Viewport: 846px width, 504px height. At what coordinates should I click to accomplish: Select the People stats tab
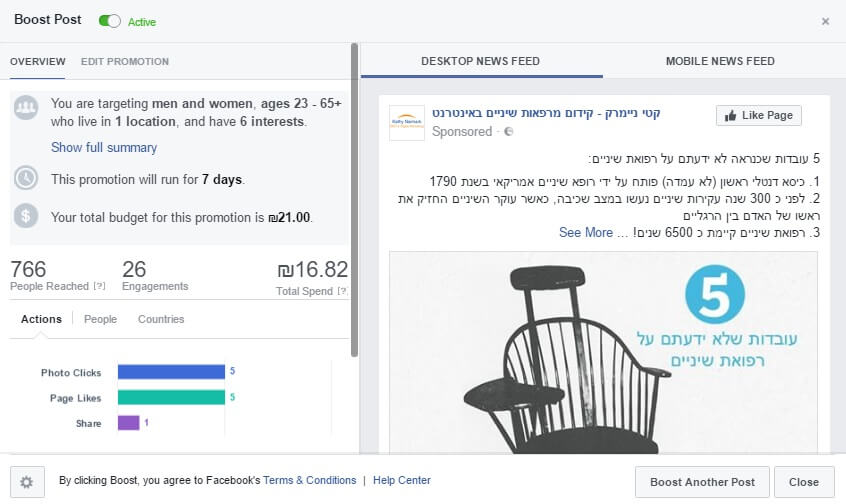tap(100, 319)
